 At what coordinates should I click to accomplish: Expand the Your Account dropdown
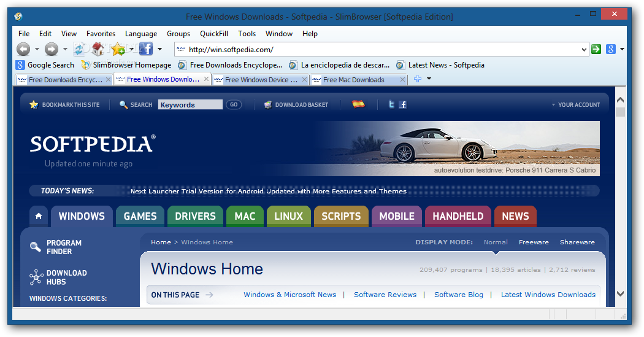coord(575,105)
